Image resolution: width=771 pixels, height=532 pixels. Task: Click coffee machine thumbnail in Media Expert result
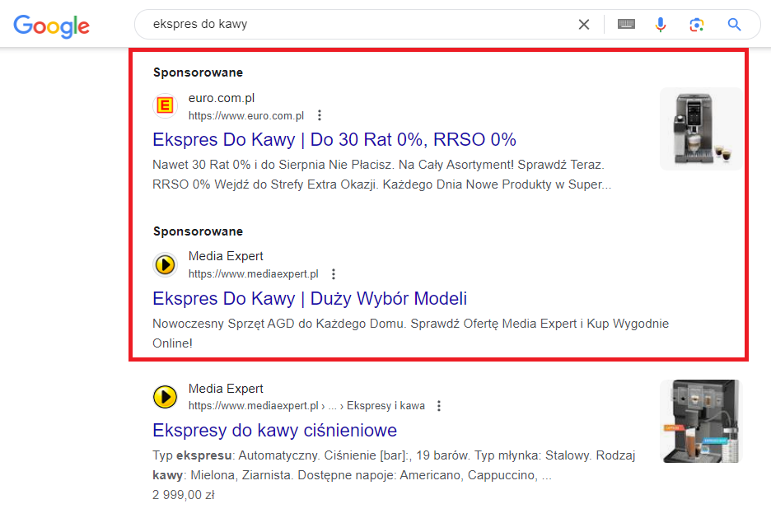(x=701, y=421)
